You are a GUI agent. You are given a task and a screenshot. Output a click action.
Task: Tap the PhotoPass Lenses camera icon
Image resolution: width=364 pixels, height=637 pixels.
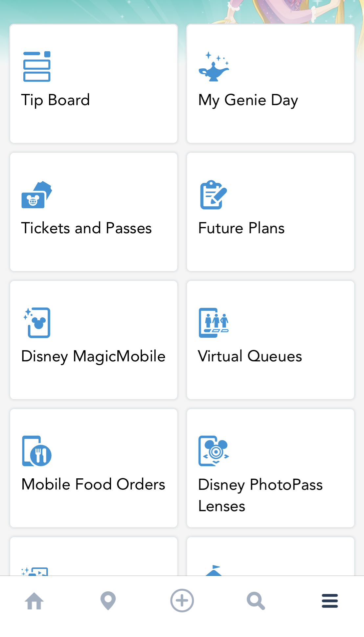pos(214,451)
